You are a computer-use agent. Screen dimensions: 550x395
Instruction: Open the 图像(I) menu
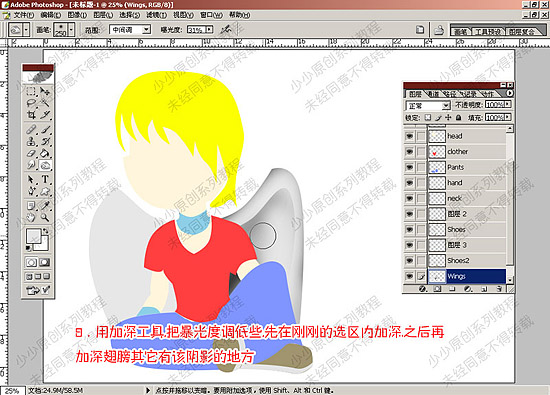coord(77,15)
